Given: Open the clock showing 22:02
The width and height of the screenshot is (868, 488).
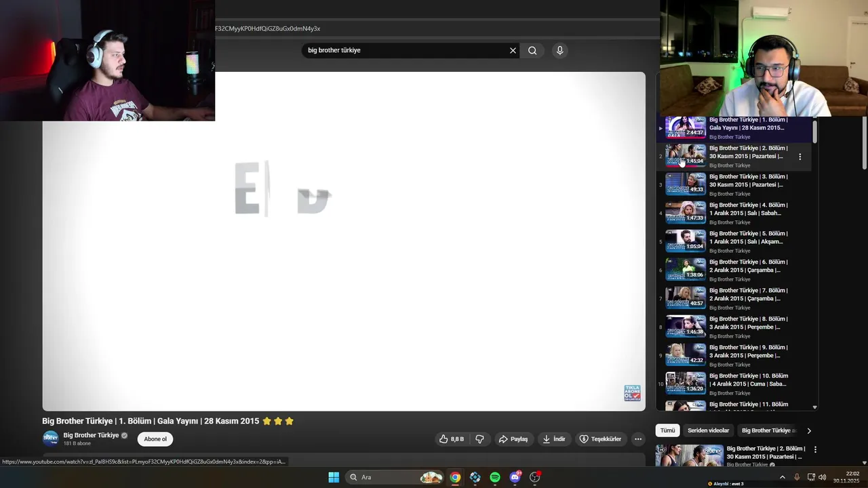Looking at the screenshot, I should coord(846,477).
